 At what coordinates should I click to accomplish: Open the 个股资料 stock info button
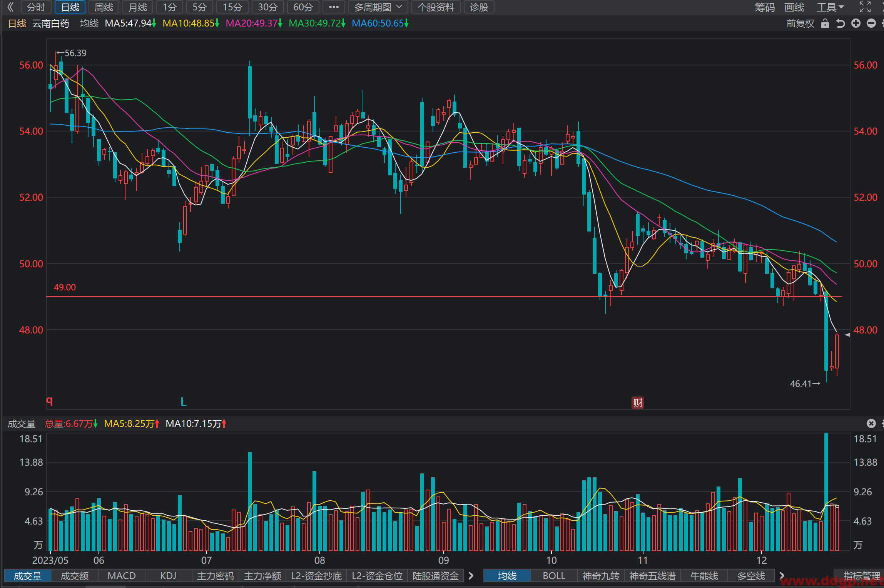(x=436, y=7)
